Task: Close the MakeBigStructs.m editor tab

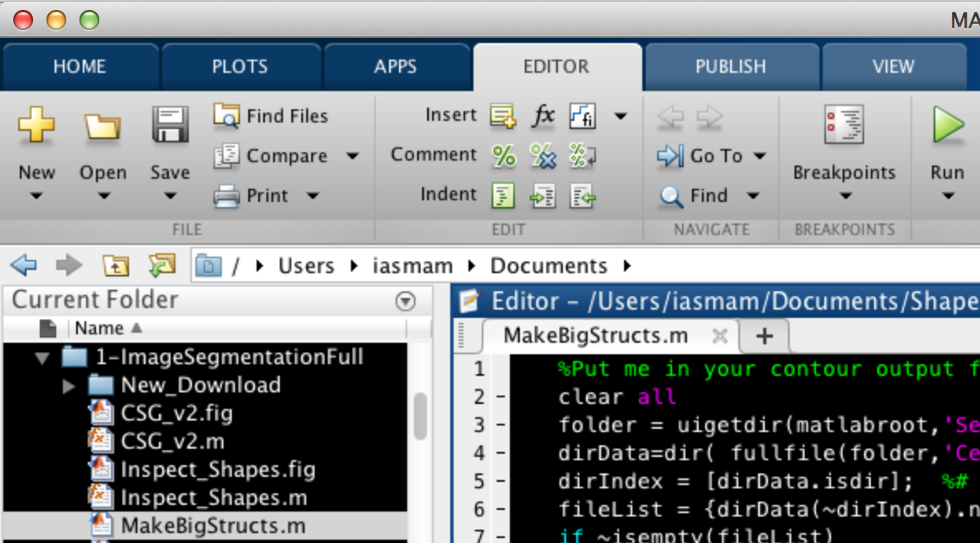Action: tap(720, 336)
